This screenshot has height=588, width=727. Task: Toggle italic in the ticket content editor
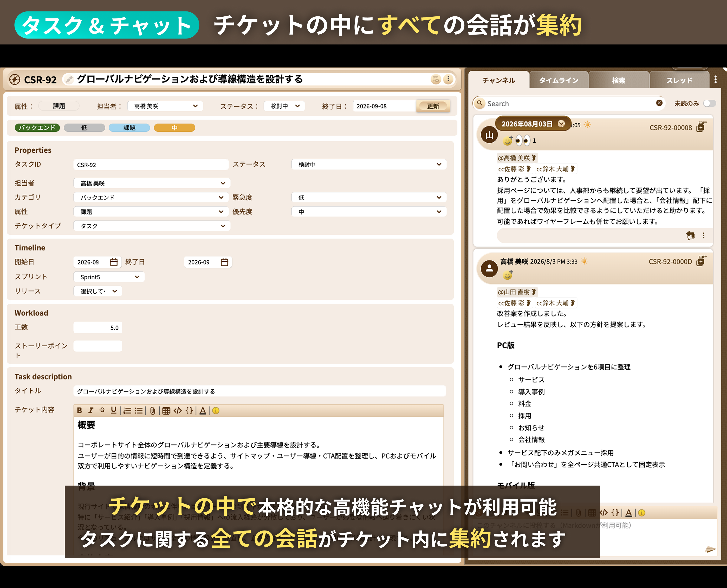91,411
